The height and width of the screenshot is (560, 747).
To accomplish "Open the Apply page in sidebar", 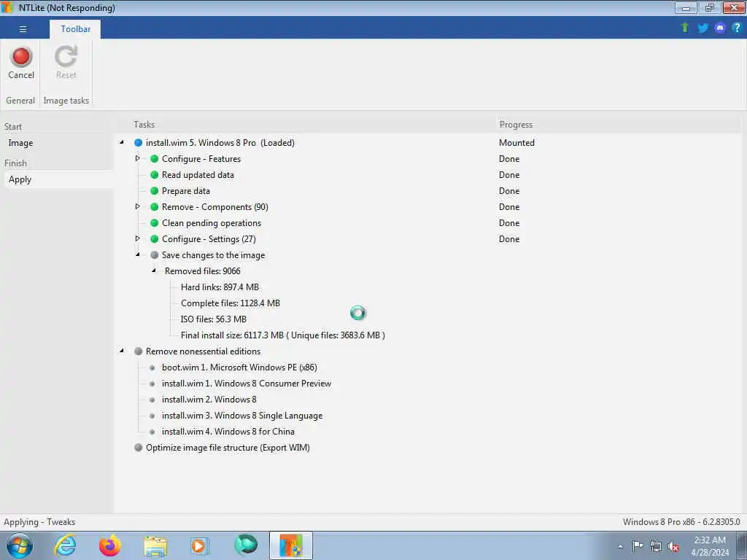I will [x=57, y=179].
